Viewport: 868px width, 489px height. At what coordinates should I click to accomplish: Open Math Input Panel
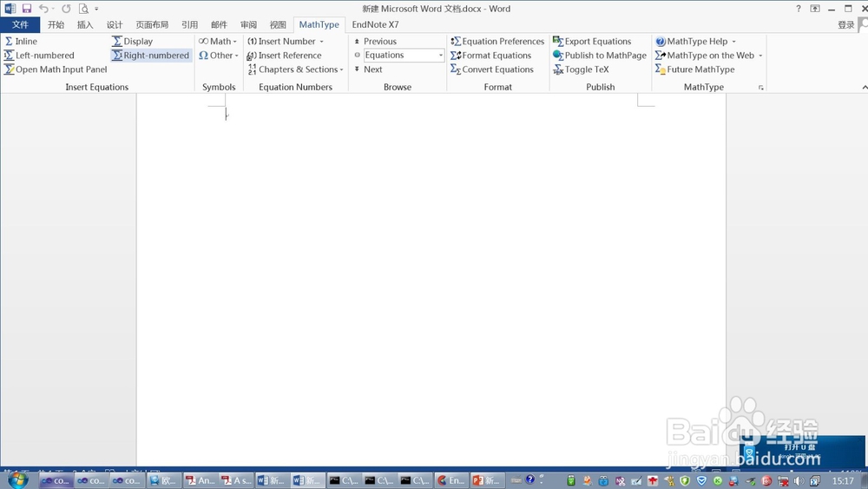tap(56, 69)
